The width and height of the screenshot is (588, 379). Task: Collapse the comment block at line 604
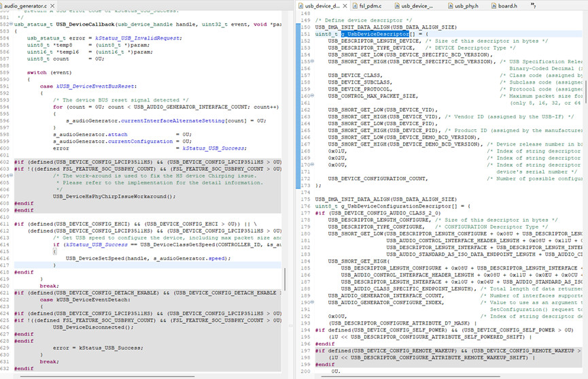pyautogui.click(x=12, y=176)
